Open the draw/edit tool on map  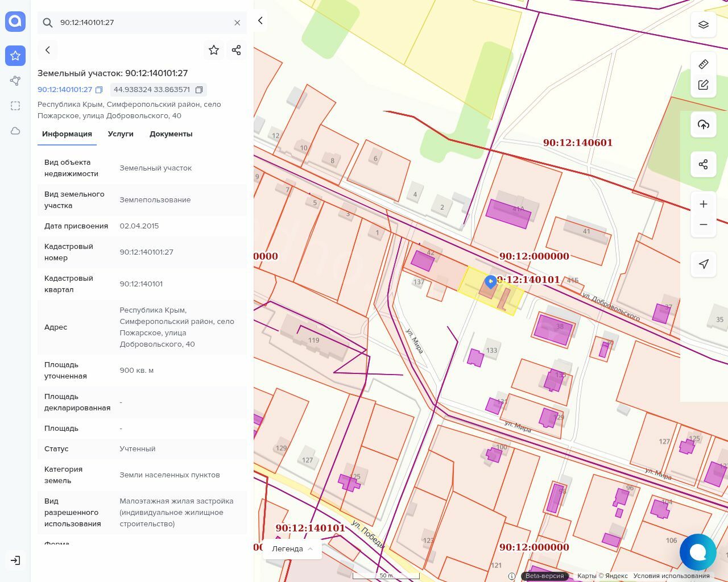[x=703, y=85]
